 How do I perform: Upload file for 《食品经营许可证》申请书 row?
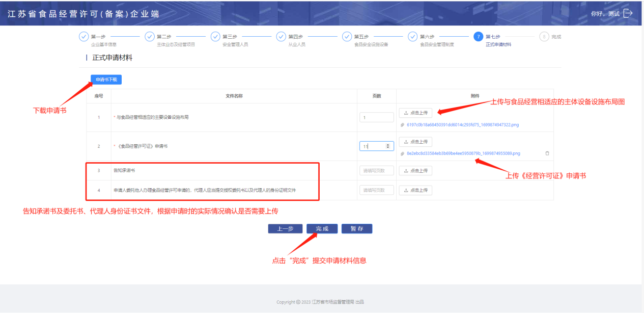(415, 142)
